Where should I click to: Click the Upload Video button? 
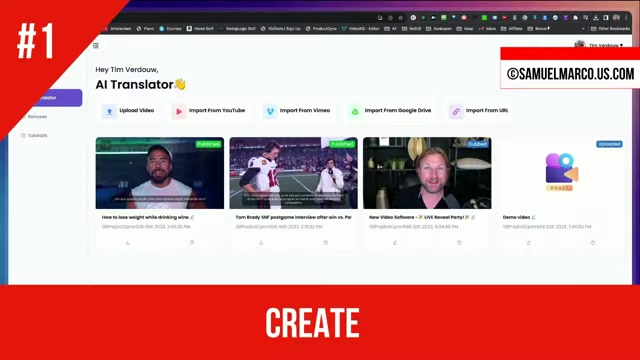point(128,111)
